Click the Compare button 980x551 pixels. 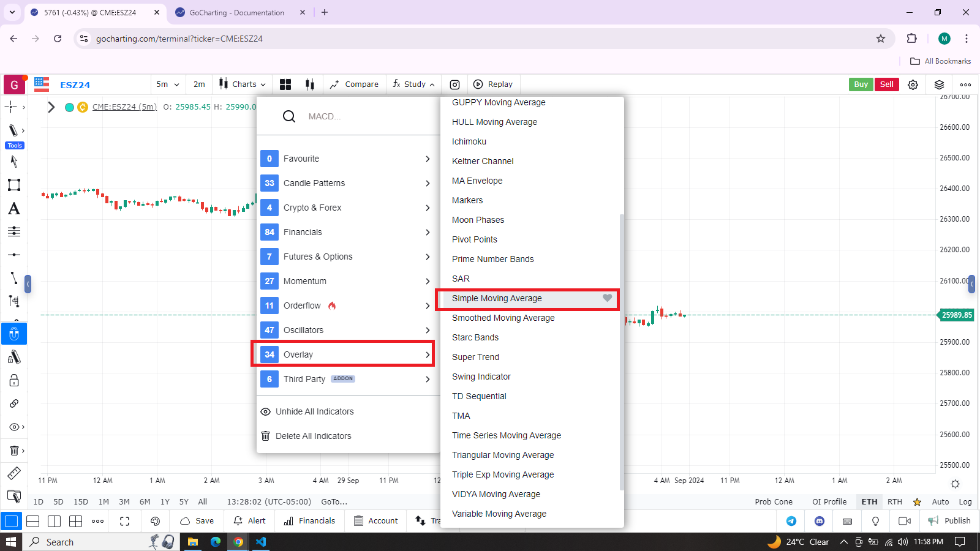354,84
